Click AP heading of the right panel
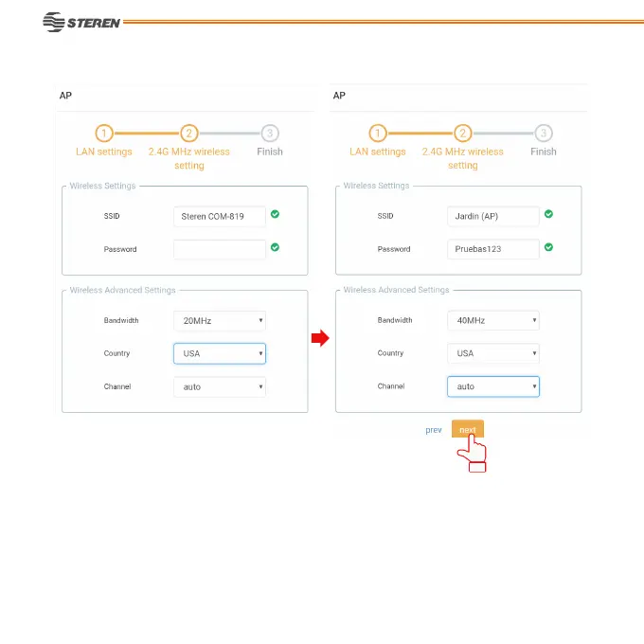Screen dimensions: 644x644 coord(339,96)
